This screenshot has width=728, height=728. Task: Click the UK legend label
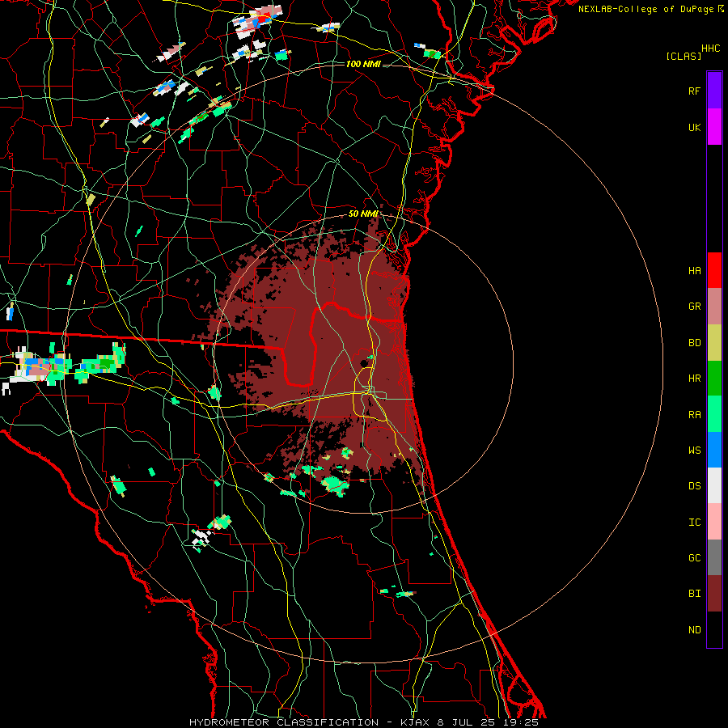pos(694,127)
